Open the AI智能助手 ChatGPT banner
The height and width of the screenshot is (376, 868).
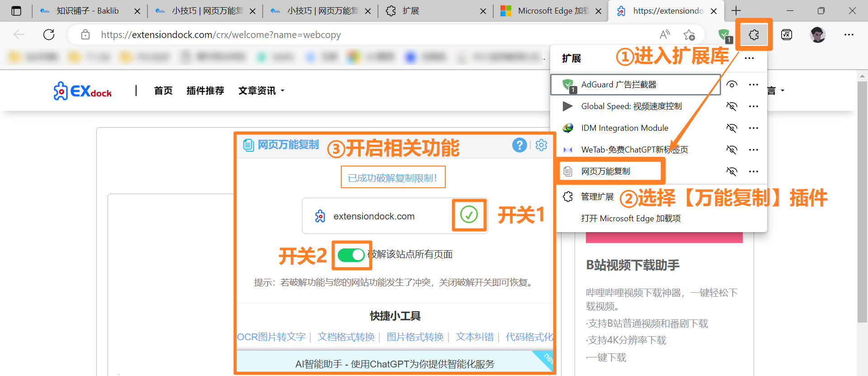[x=395, y=364]
